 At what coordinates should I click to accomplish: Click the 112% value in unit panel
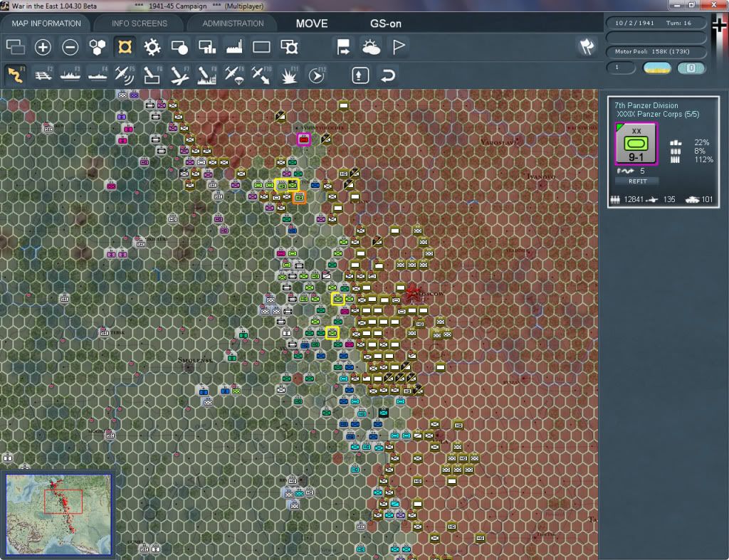pyautogui.click(x=703, y=160)
